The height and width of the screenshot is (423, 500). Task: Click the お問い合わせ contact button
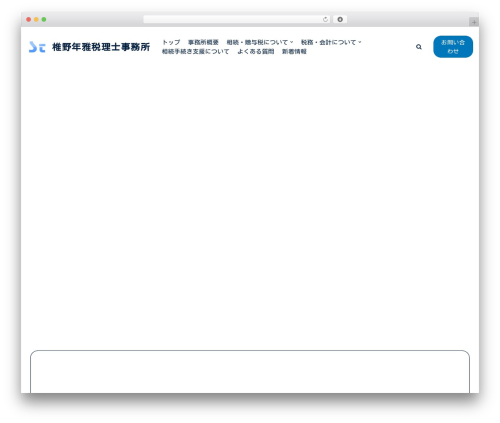[x=453, y=47]
